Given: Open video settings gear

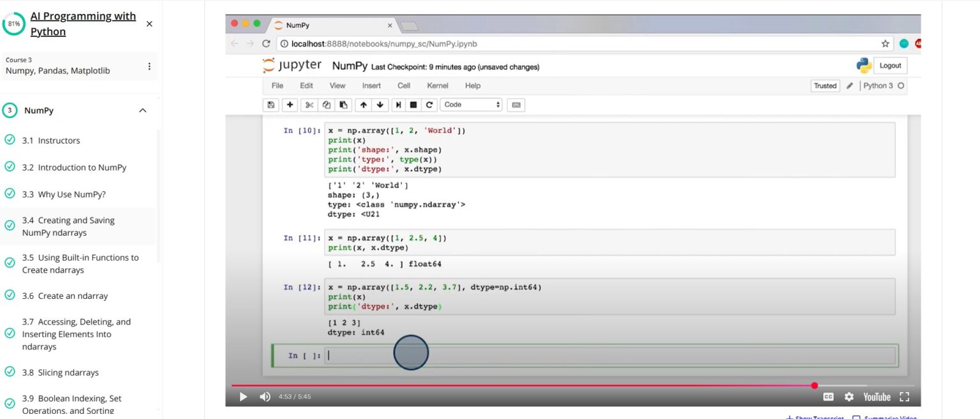Looking at the screenshot, I should point(849,397).
